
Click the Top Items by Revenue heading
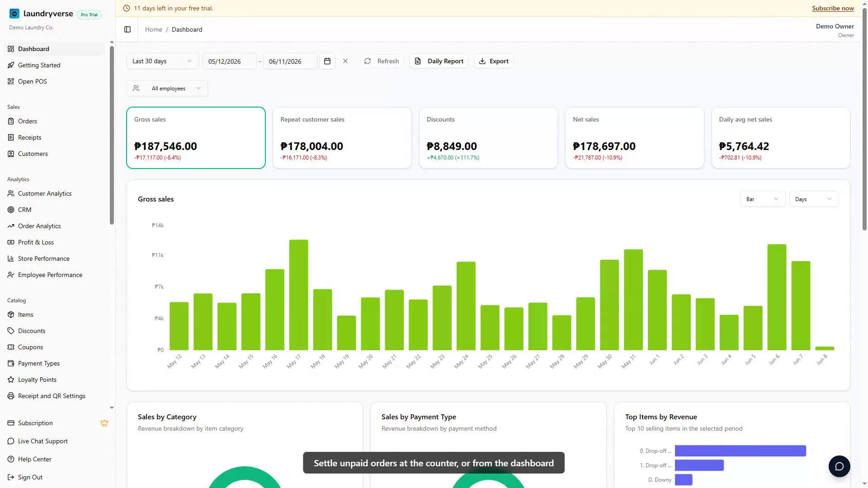661,417
